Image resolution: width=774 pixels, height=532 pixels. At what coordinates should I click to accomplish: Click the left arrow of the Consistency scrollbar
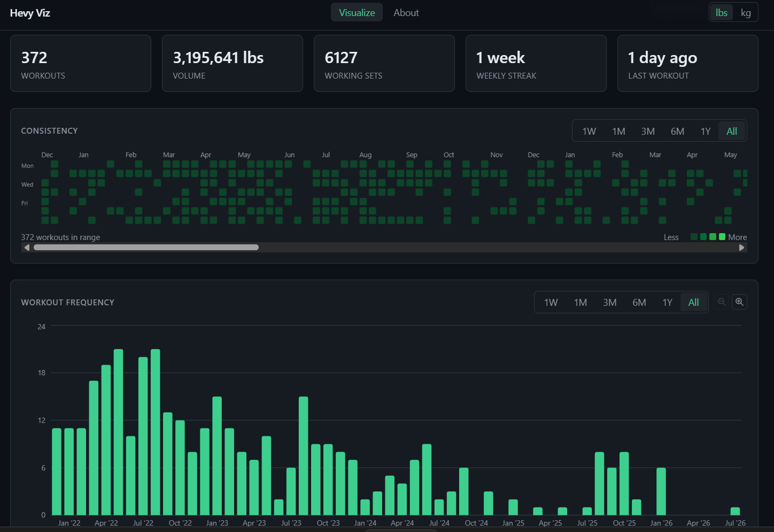[x=27, y=248]
